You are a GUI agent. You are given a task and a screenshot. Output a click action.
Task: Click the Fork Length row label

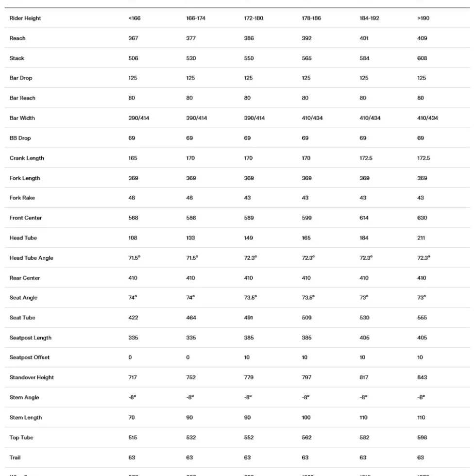[25, 178]
